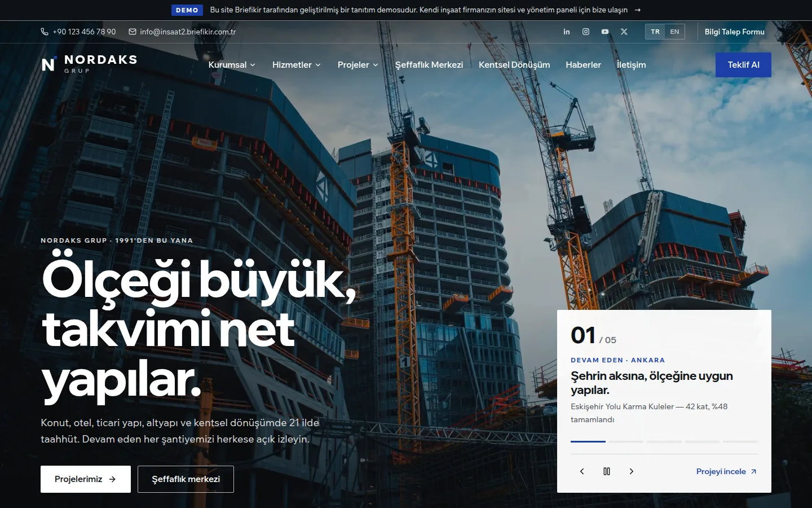Click the 'Eskişehir Yolu Karma Kuleler' description

pos(649,413)
